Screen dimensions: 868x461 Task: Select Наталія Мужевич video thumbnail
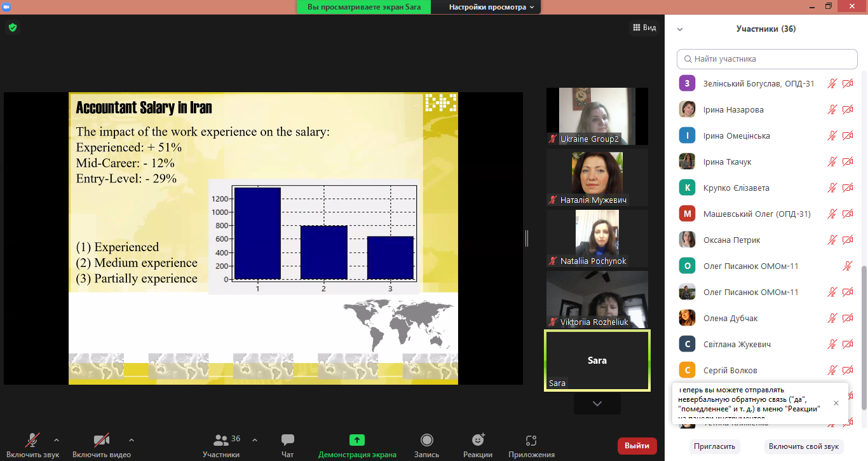[597, 177]
